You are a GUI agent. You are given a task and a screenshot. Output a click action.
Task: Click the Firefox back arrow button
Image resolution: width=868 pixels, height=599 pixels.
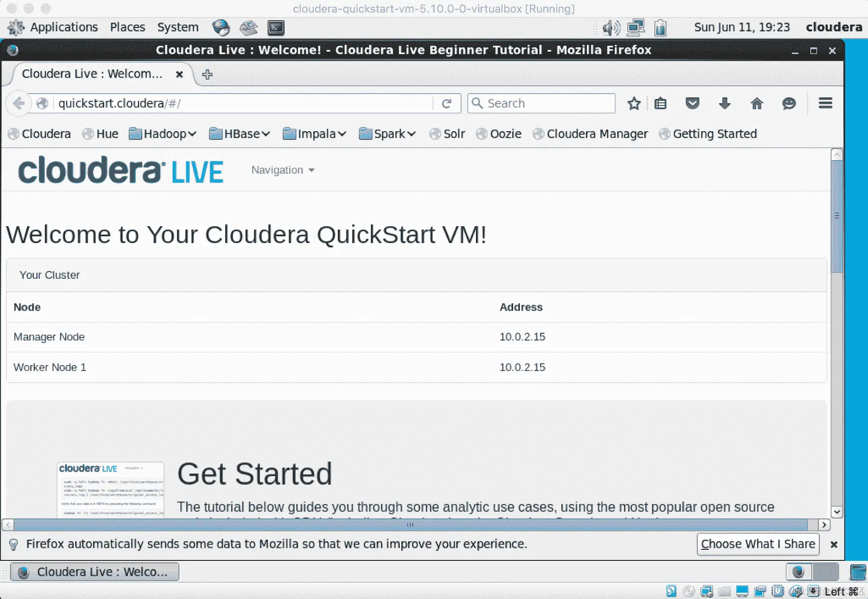19,103
